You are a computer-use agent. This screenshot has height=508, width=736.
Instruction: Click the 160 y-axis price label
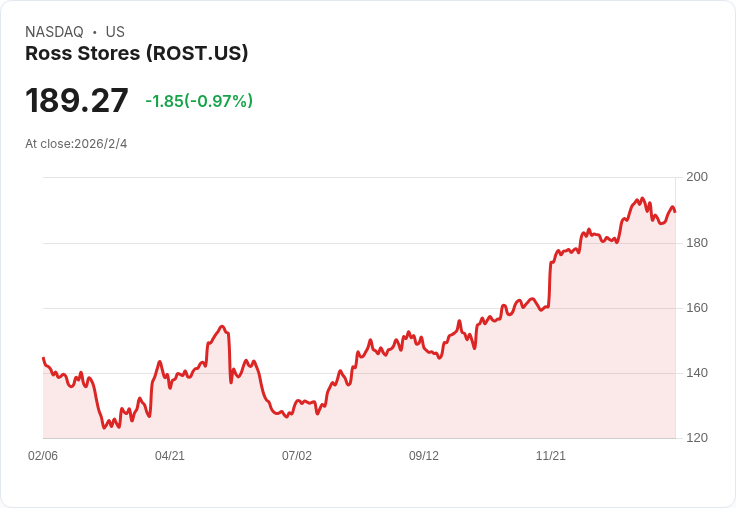click(697, 308)
